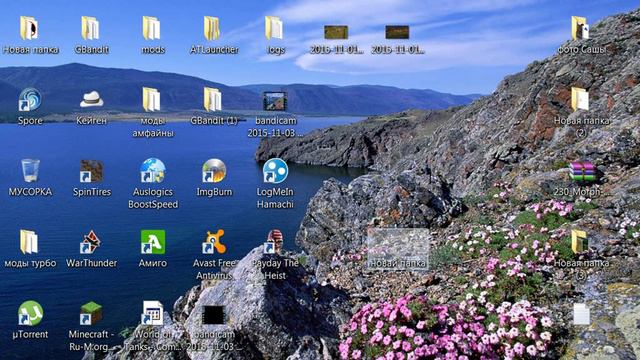
Task: Open the logs folder
Action: [x=274, y=29]
